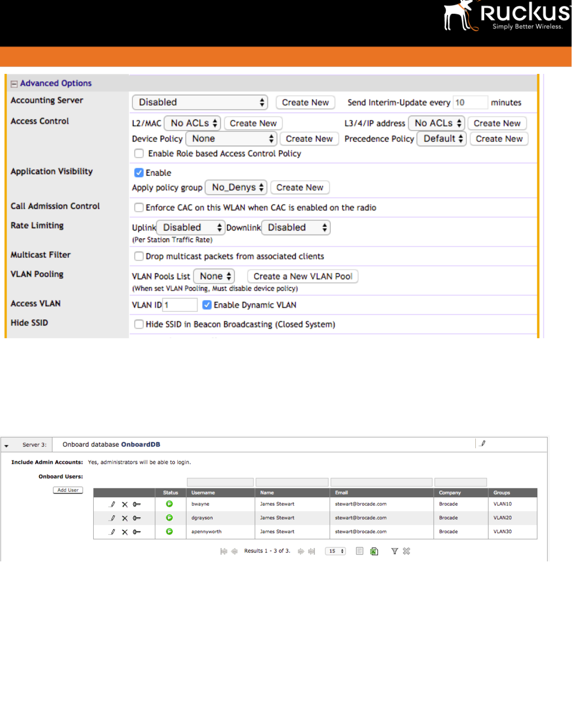The image size is (572, 728).
Task: Click the Ruckus logo
Action: point(507,16)
